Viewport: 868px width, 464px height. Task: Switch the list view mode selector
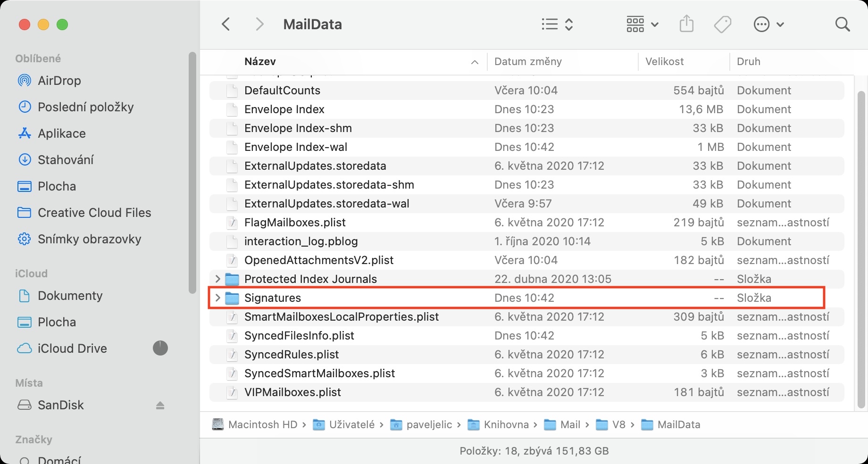pos(557,25)
